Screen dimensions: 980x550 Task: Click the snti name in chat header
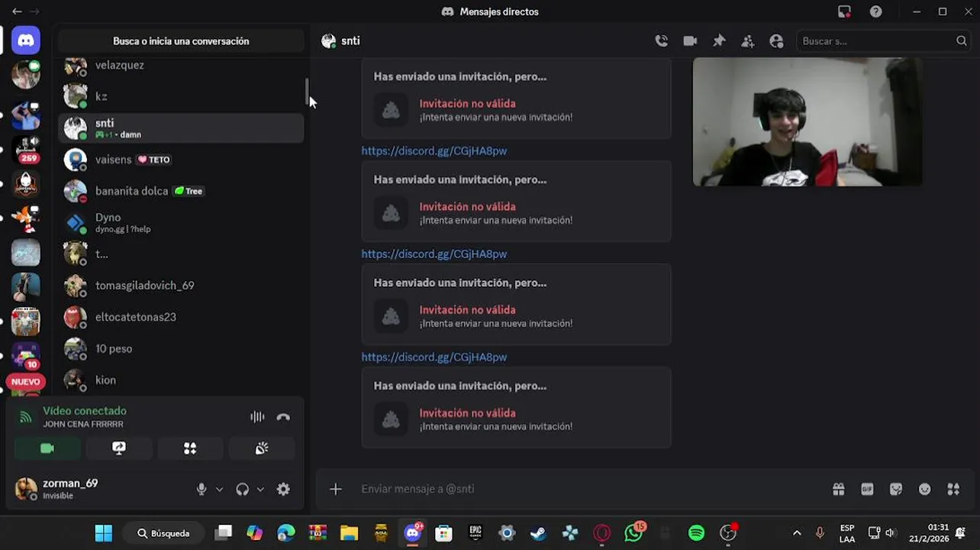[x=350, y=41]
